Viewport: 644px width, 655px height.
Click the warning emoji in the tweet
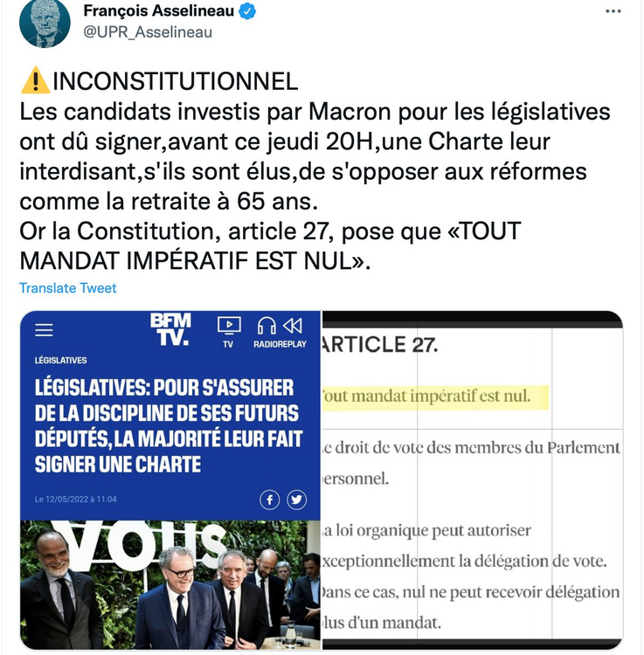tap(36, 80)
